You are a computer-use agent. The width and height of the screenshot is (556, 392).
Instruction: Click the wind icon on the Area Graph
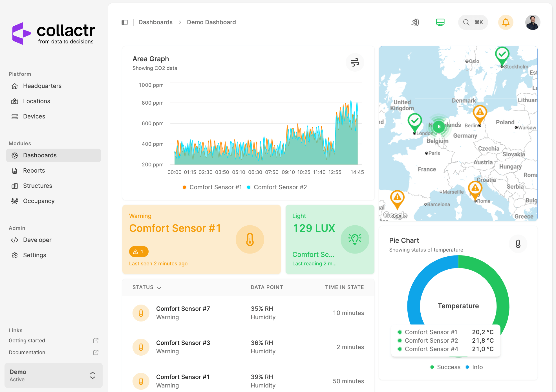click(x=355, y=62)
